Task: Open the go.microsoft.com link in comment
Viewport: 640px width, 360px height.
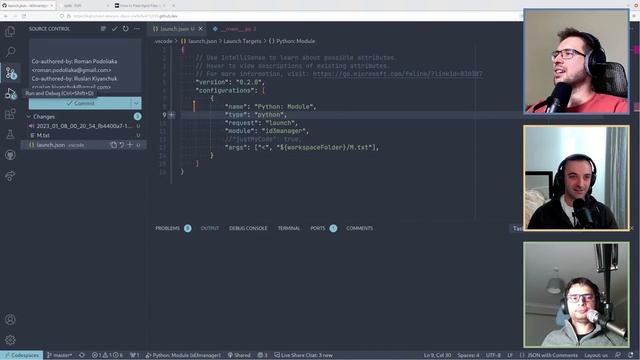Action: pos(398,74)
